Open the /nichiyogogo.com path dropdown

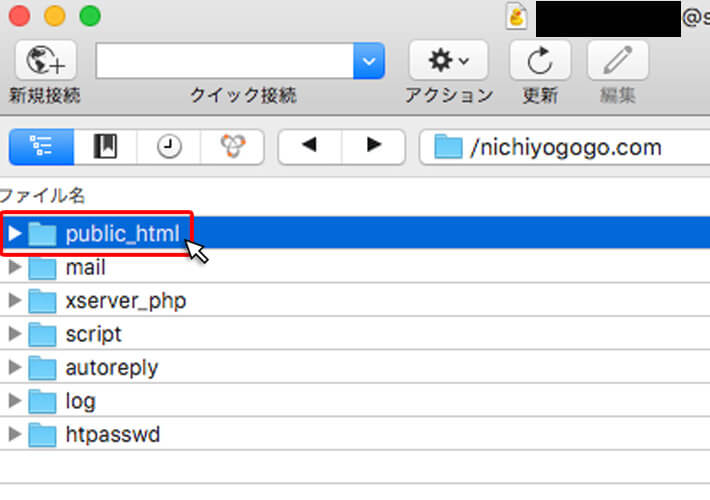(x=565, y=147)
